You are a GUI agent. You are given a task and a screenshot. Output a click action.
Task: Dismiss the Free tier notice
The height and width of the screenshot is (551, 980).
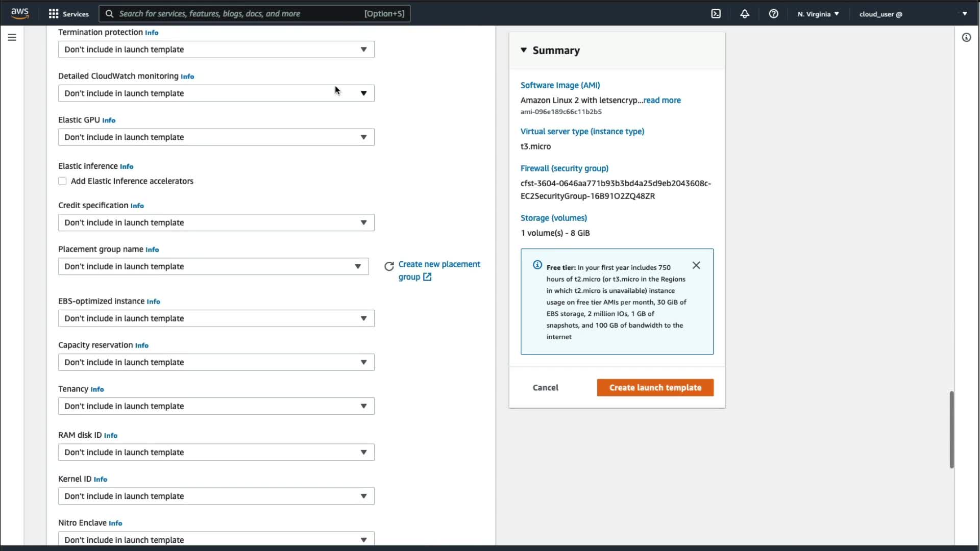tap(696, 265)
